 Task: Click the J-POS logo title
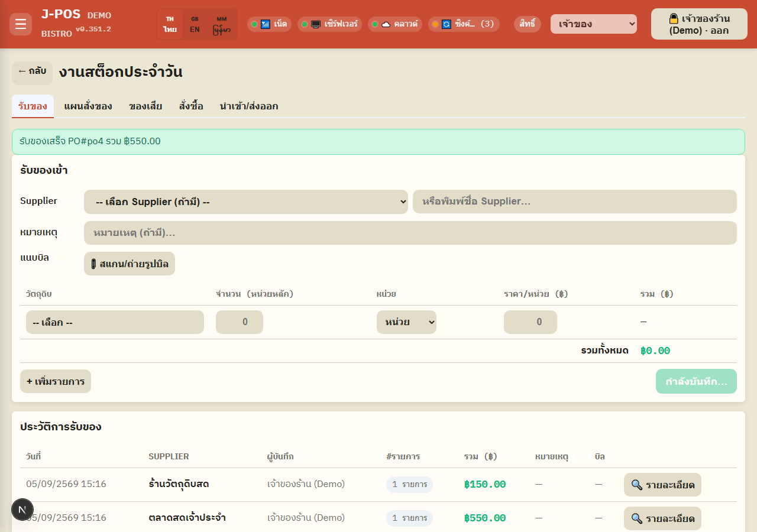tap(61, 14)
